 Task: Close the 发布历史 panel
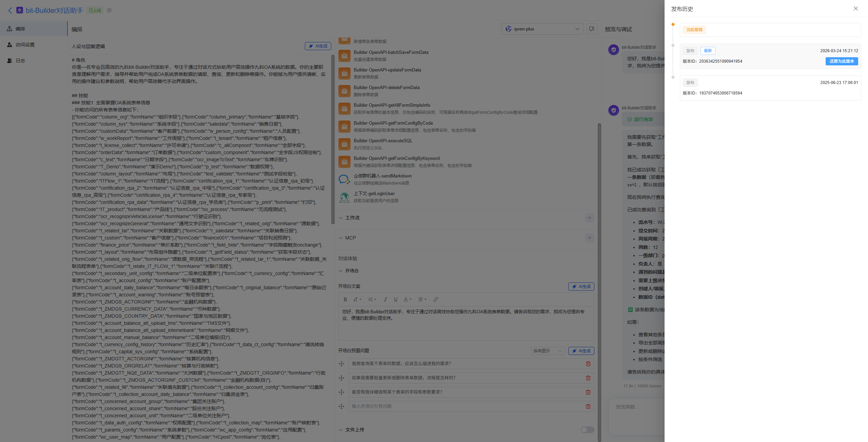(x=856, y=8)
